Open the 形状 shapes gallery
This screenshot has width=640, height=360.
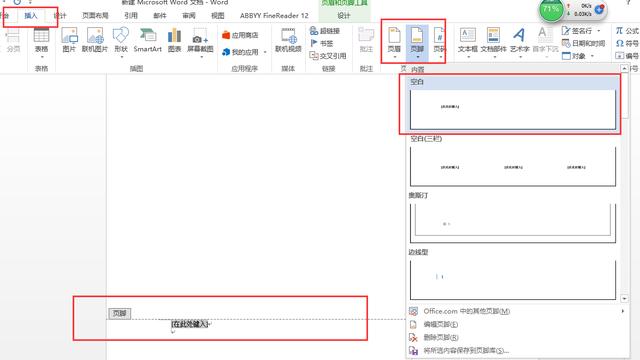(x=121, y=42)
